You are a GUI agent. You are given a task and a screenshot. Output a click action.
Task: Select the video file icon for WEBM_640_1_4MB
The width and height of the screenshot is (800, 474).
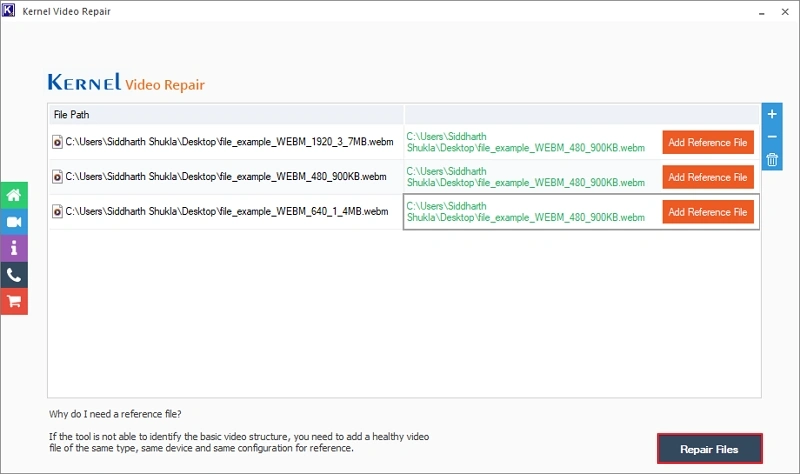click(57, 211)
